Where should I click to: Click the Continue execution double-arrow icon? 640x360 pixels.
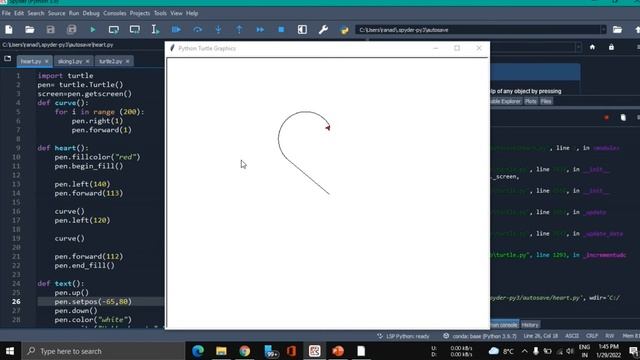[x=260, y=30]
